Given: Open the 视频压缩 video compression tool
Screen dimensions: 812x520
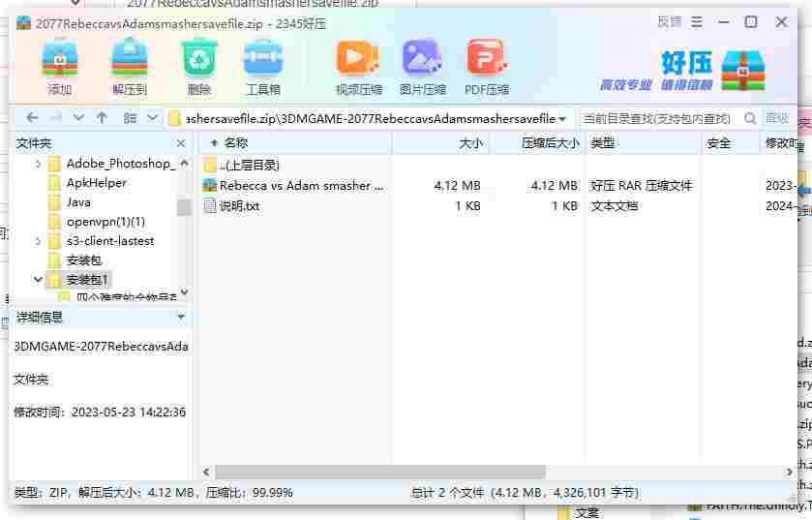Looking at the screenshot, I should (358, 58).
